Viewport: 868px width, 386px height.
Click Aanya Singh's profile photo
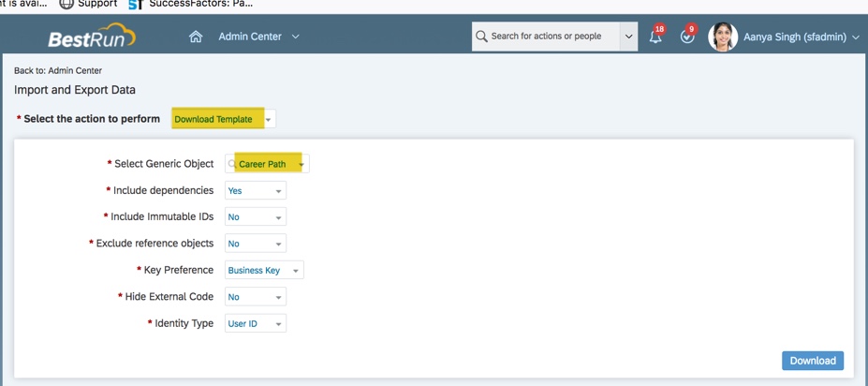[x=722, y=37]
